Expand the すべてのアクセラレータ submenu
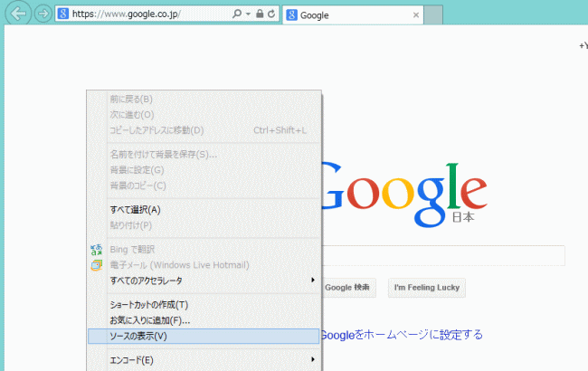Screen dimensions: 588x371 tap(204, 281)
